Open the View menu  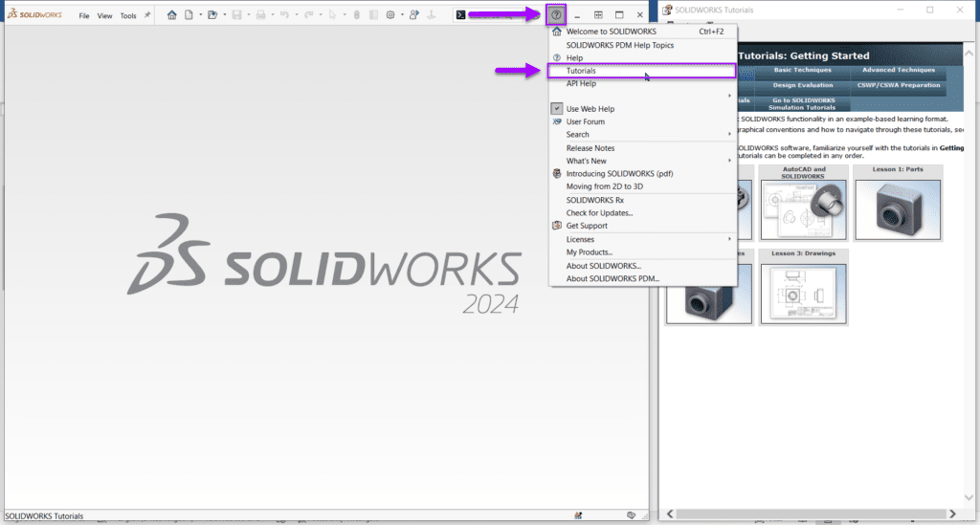tap(104, 15)
